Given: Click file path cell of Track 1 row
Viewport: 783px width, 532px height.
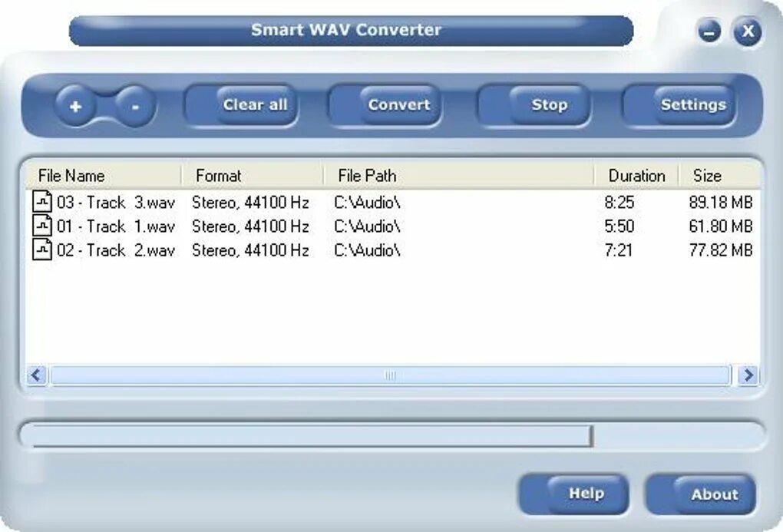Looking at the screenshot, I should point(367,226).
